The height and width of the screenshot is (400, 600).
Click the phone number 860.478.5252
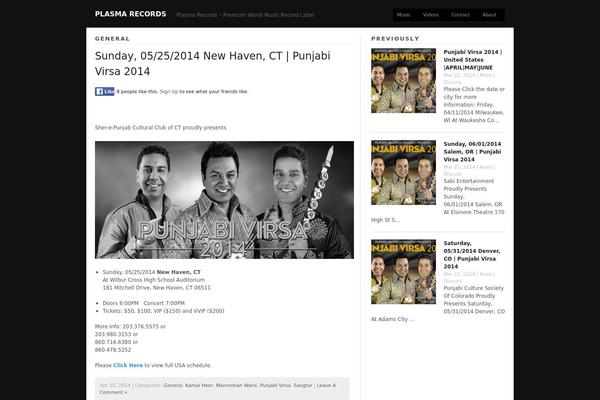pos(113,350)
